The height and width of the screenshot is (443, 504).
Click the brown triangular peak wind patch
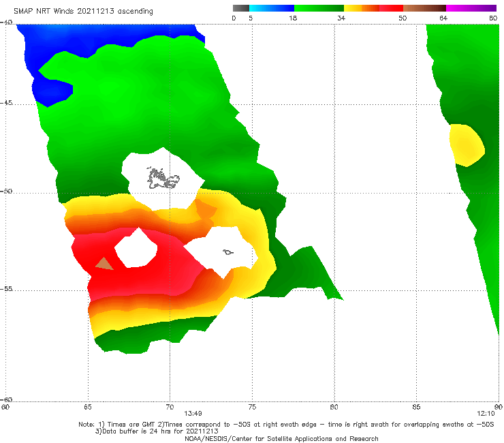(104, 264)
